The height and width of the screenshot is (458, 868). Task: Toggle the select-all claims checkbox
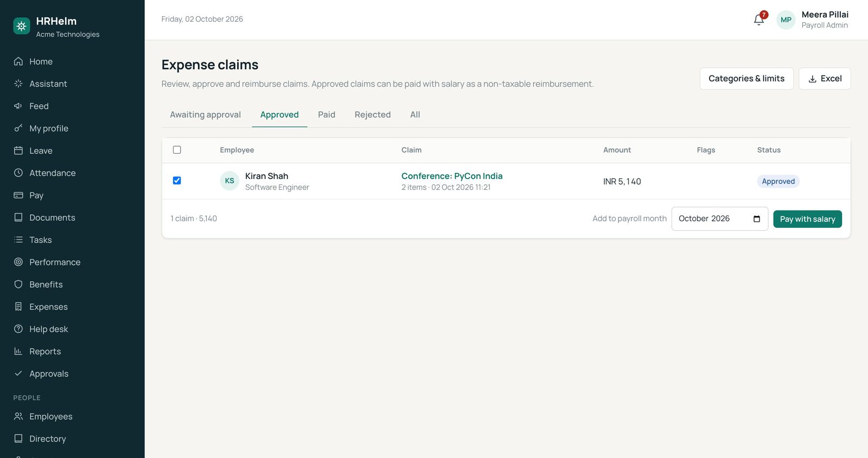(x=177, y=150)
